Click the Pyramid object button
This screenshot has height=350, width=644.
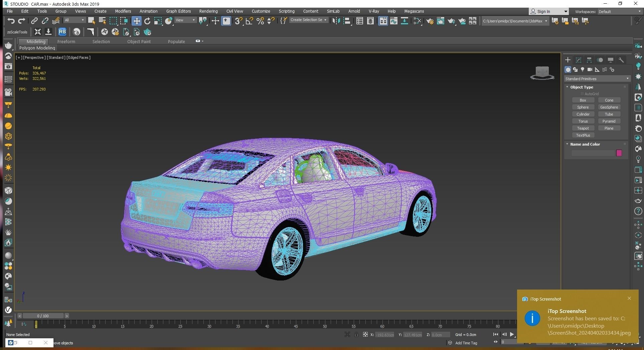(x=609, y=121)
